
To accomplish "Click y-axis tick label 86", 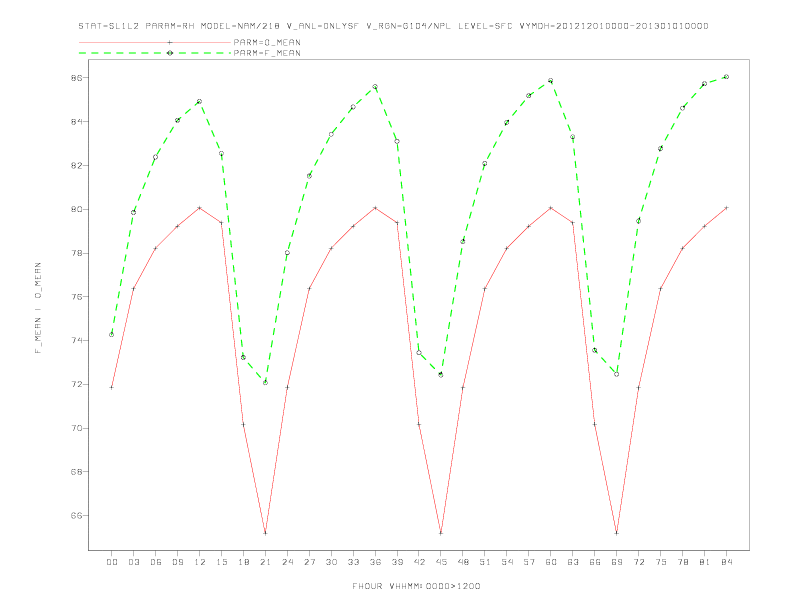I will 77,78.
